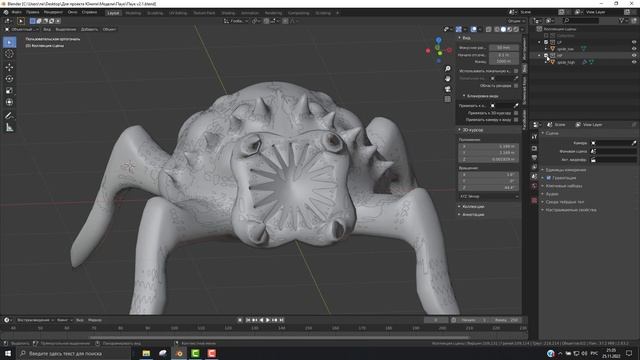Hide spider_high object with eye icon
Viewport: 640px width, 360px height.
click(x=634, y=62)
